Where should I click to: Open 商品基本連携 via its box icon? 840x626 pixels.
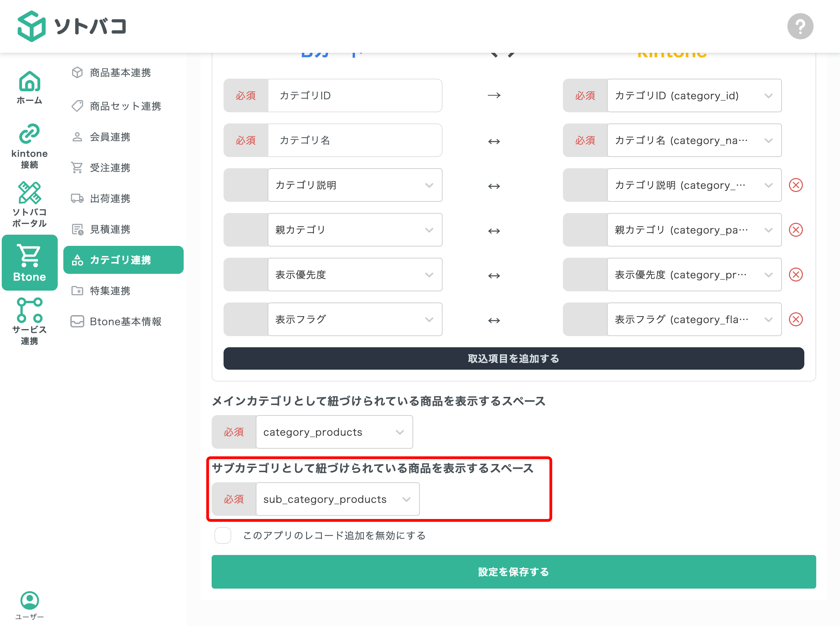[x=78, y=73]
